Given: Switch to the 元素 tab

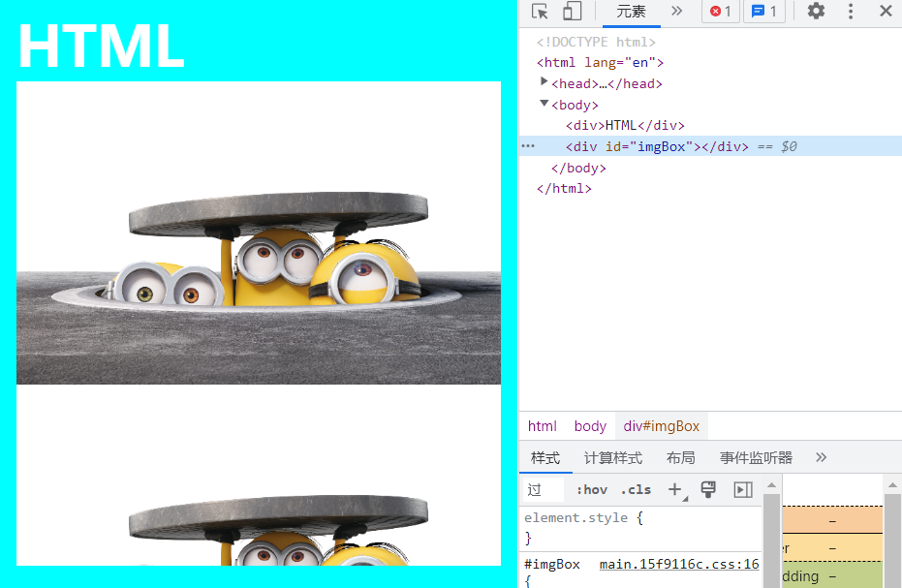Looking at the screenshot, I should [631, 12].
